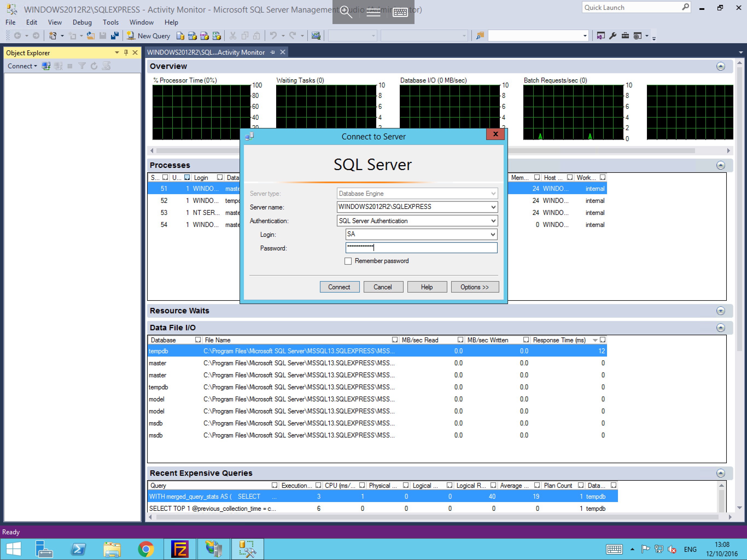
Task: Open the find combo box dropdown in toolbar
Action: (585, 36)
